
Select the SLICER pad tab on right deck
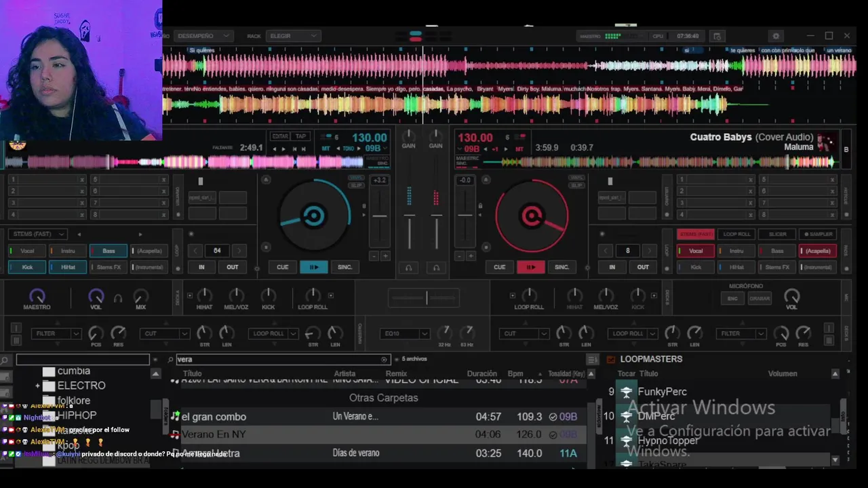point(777,234)
